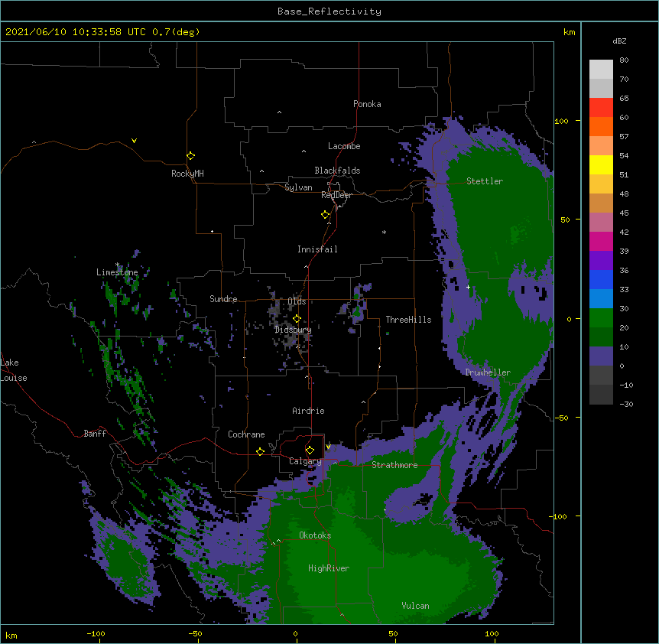Click the magenta 42 dBZ legend color
Viewport: 659px width, 644px height.
(x=601, y=241)
